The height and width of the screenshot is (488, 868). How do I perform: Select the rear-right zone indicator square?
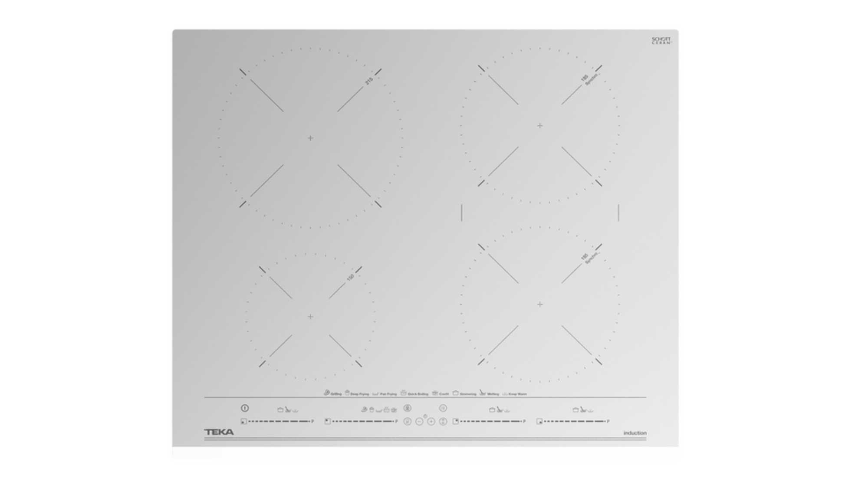tap(456, 421)
